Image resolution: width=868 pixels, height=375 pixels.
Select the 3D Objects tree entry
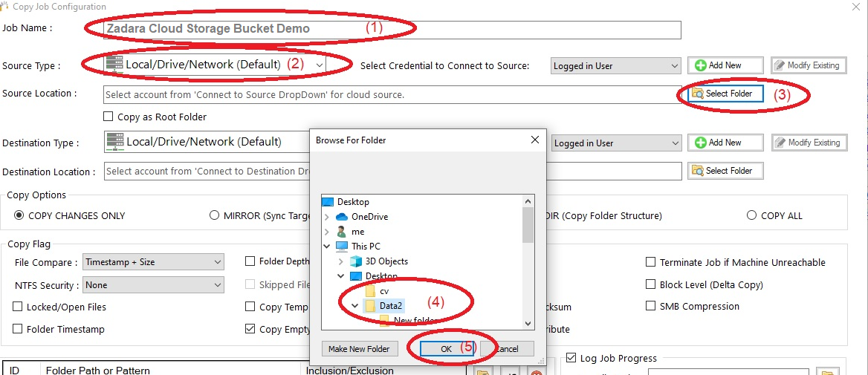[386, 261]
